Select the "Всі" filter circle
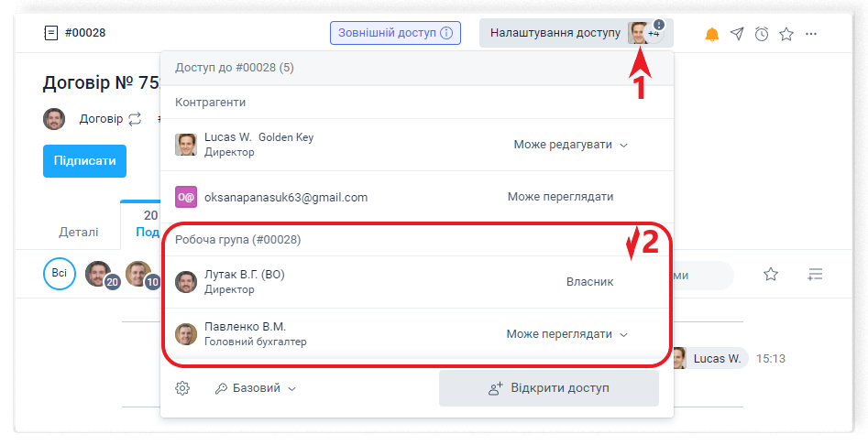 click(x=60, y=274)
